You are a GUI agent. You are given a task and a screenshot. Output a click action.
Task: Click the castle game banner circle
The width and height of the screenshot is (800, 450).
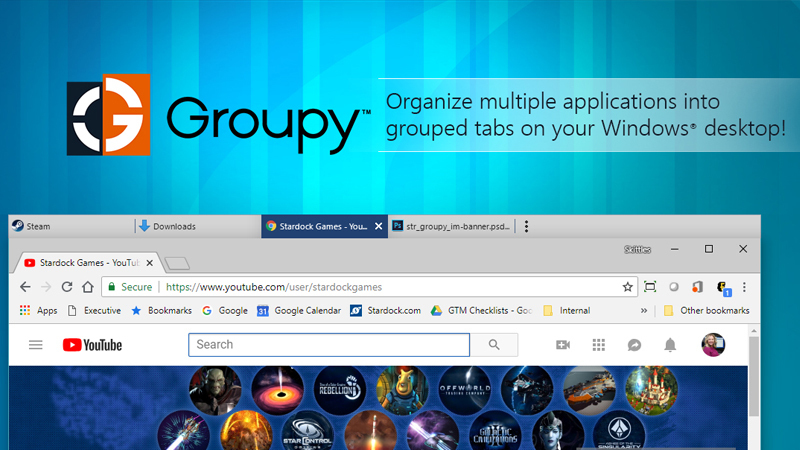click(x=652, y=390)
